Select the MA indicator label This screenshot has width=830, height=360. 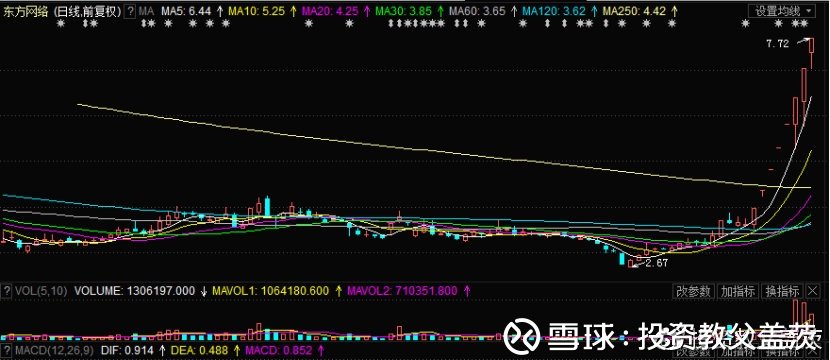pyautogui.click(x=147, y=11)
